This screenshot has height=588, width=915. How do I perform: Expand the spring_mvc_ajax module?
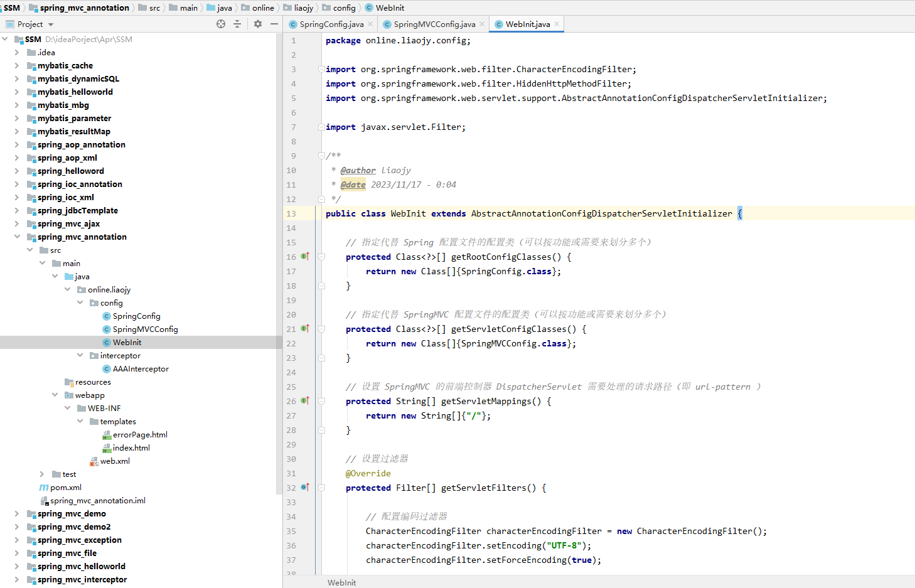(x=17, y=223)
